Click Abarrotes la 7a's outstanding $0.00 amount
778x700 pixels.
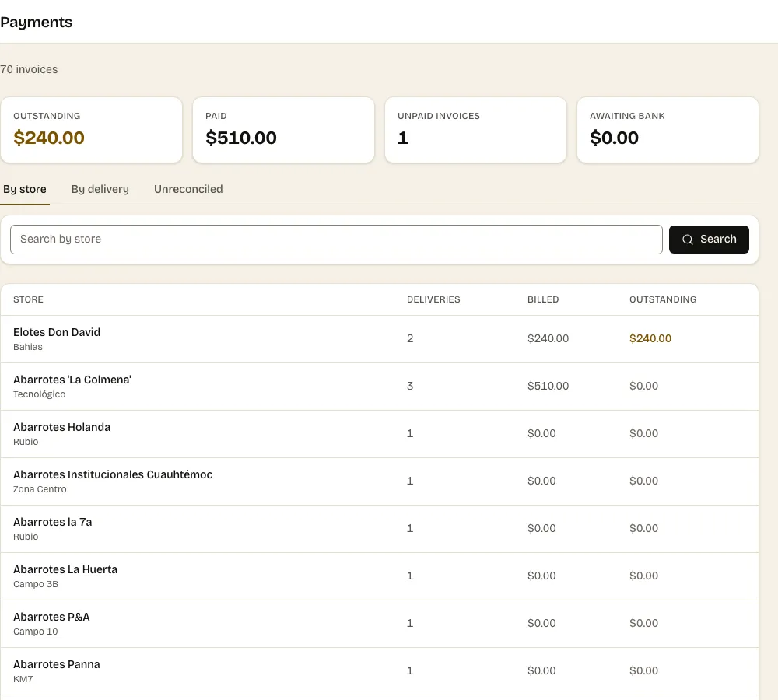click(x=643, y=528)
